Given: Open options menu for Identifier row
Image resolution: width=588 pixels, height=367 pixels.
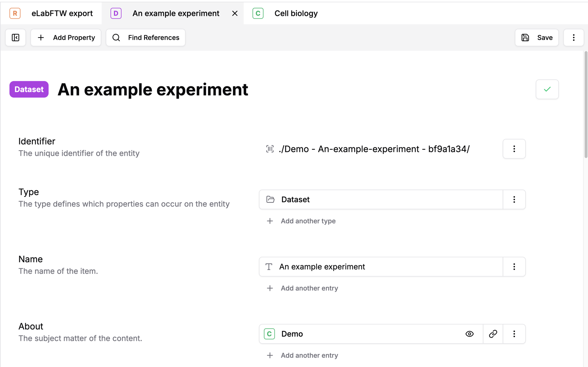Looking at the screenshot, I should click(x=514, y=149).
